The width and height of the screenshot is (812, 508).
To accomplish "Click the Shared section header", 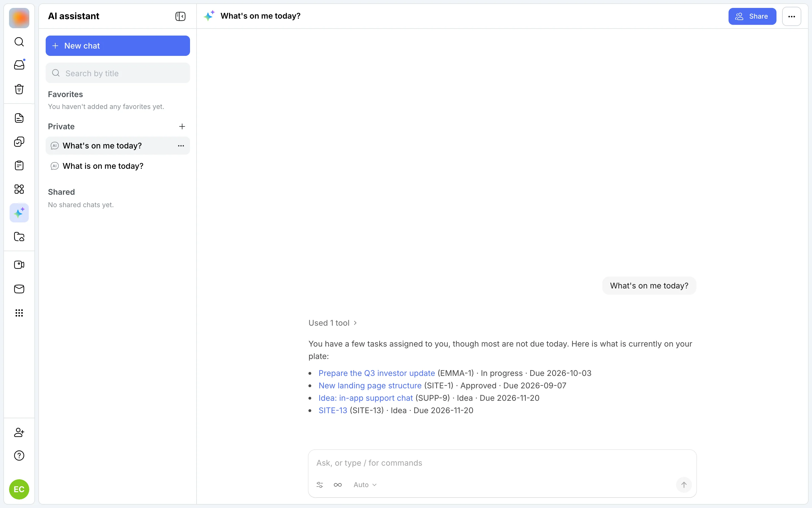I will click(x=61, y=192).
